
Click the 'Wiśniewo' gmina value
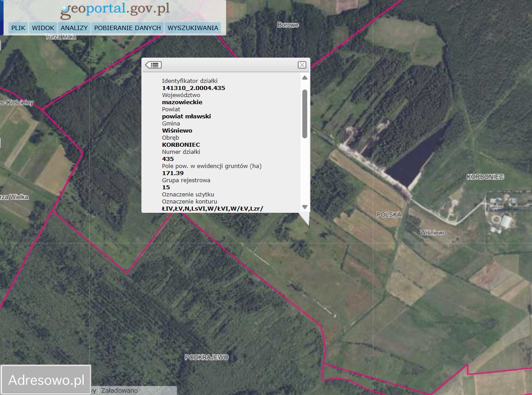tap(177, 130)
